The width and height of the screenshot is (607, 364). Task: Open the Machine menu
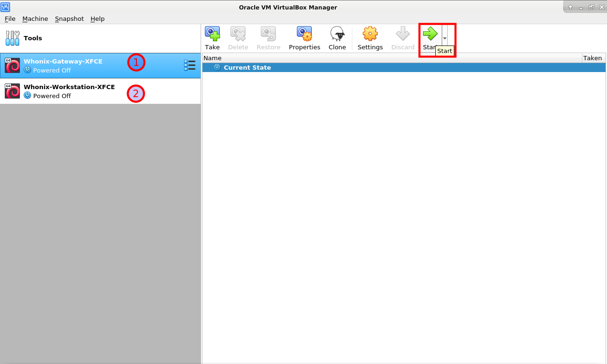(35, 18)
